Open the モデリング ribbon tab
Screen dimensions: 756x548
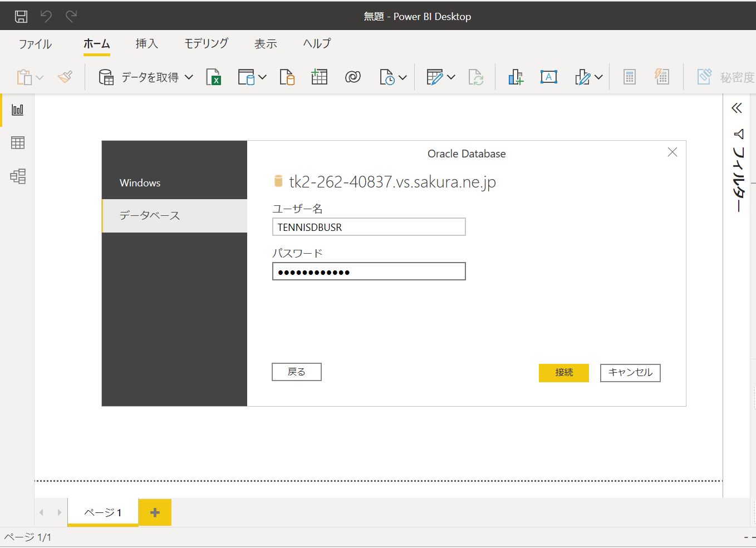tap(206, 43)
